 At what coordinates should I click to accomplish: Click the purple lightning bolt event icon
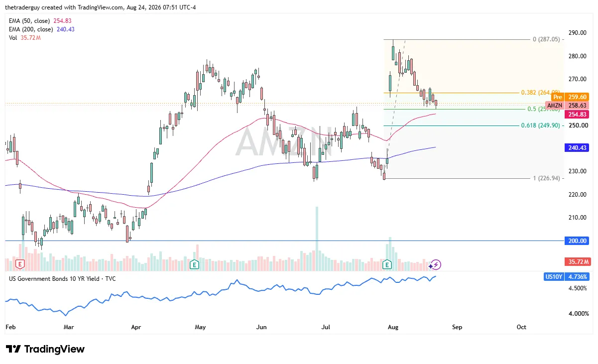tap(436, 264)
